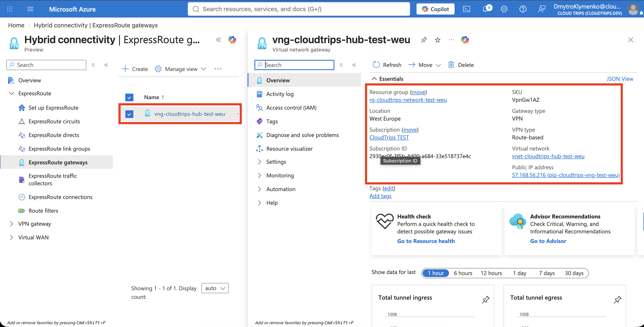This screenshot has height=327, width=644.
Task: Select the 7 days time range
Action: (x=547, y=273)
